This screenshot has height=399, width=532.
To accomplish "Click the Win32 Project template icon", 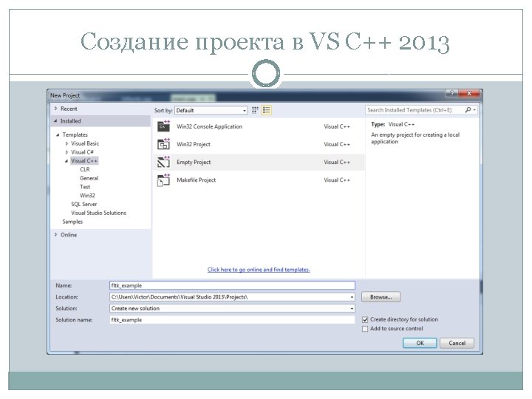I will click(163, 144).
